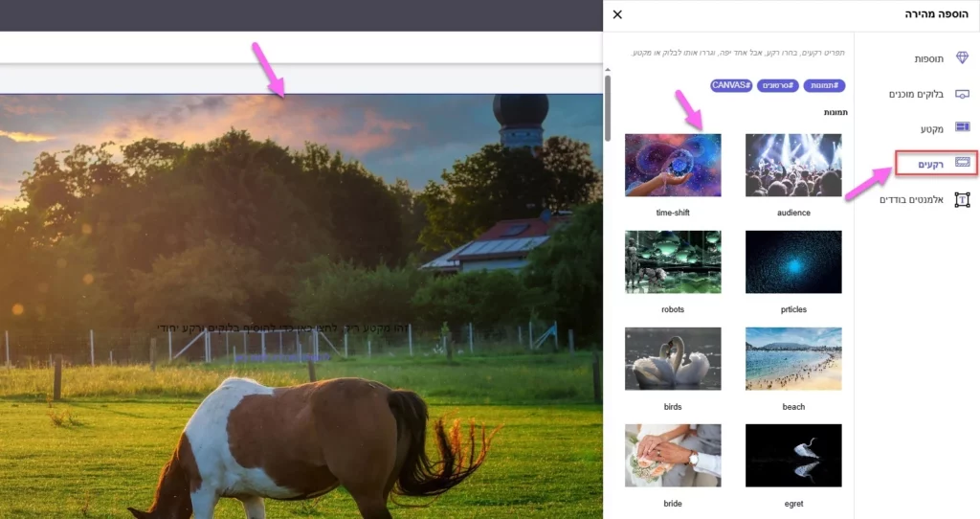Filter by the #תמונות images tag
This screenshot has height=519, width=980.
[x=824, y=85]
